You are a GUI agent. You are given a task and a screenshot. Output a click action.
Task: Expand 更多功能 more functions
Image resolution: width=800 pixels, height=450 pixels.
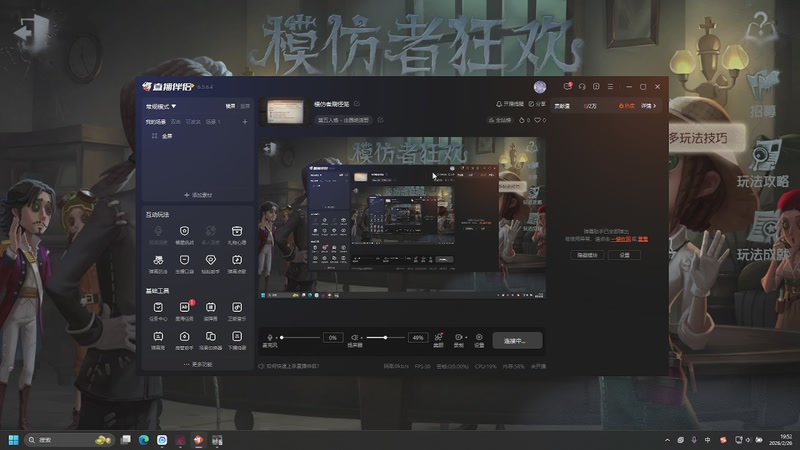pos(198,364)
